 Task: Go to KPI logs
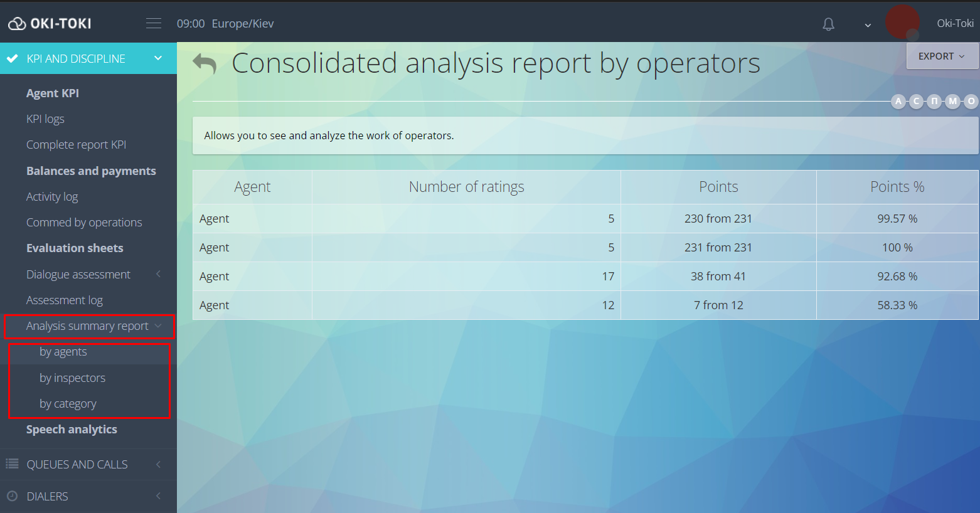click(45, 119)
